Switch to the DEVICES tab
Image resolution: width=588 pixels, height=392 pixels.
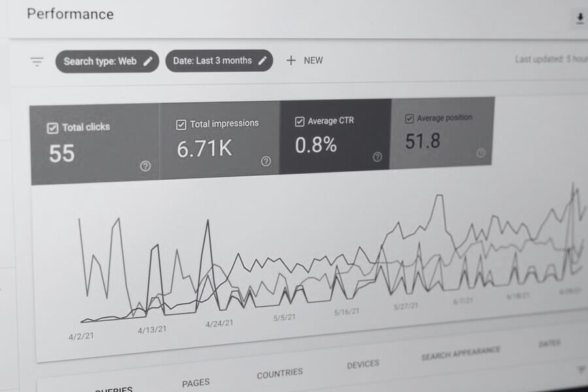(364, 363)
